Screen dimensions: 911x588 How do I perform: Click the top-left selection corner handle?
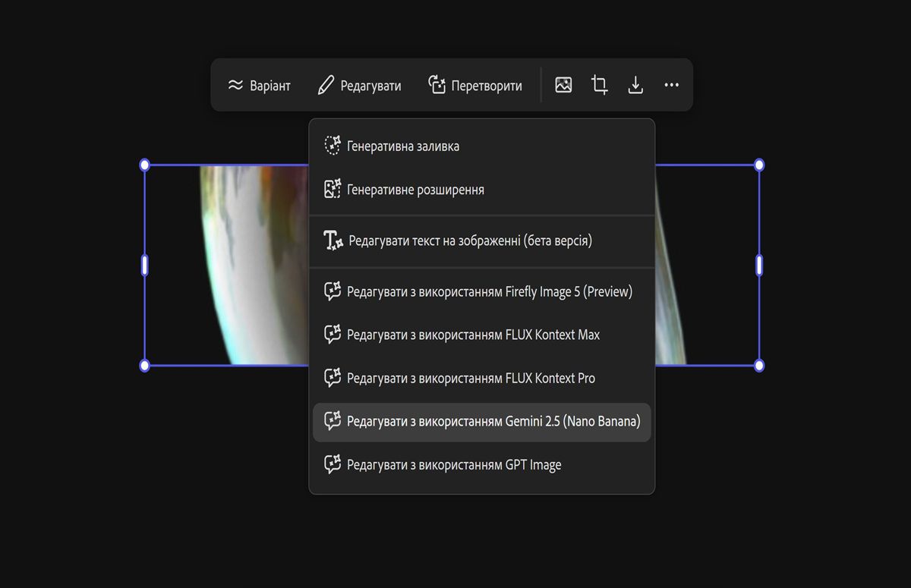tap(145, 165)
